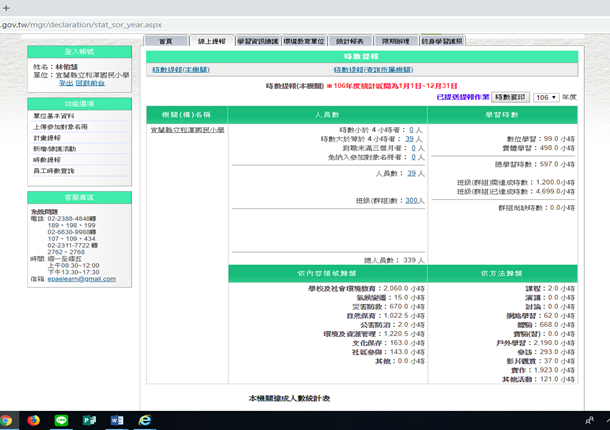
Task: Click the browser address bar URL
Action: [x=81, y=25]
